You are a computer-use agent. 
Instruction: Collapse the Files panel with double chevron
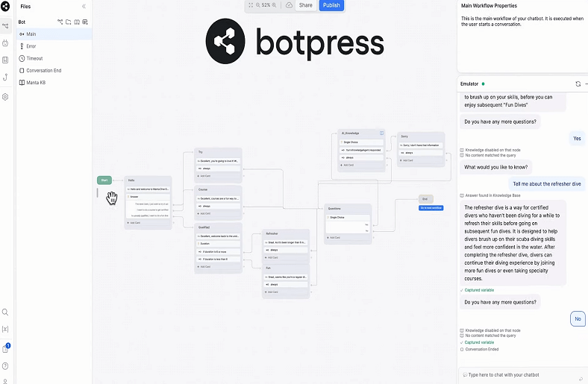[84, 7]
